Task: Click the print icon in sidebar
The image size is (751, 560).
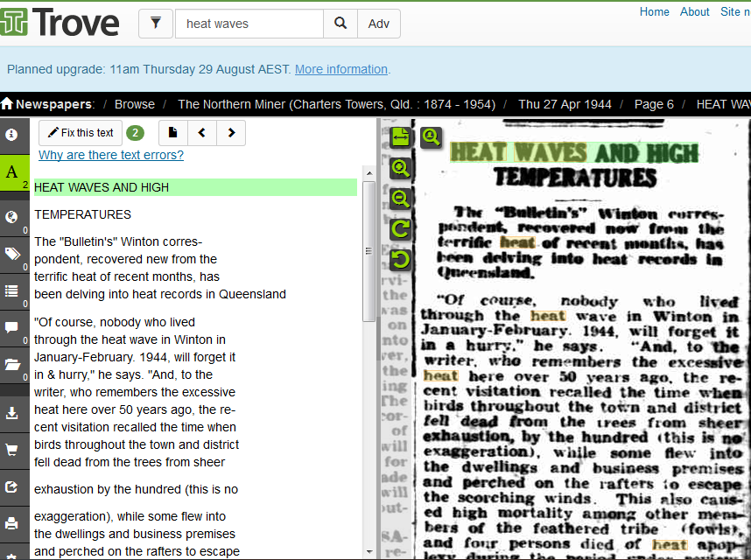Action: 12,523
